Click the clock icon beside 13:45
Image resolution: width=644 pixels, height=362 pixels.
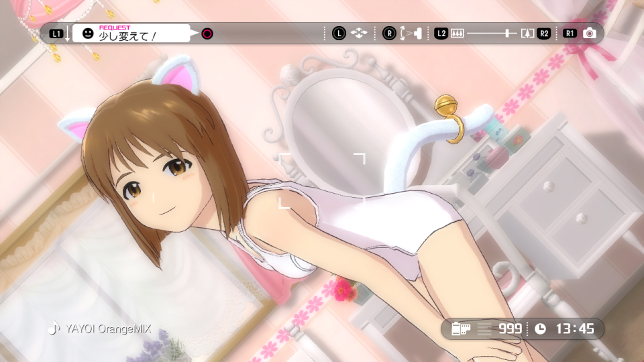(x=541, y=328)
